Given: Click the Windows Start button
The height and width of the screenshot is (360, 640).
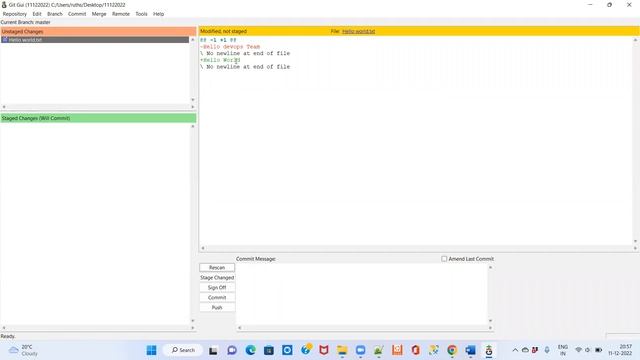Looking at the screenshot, I should coord(151,350).
